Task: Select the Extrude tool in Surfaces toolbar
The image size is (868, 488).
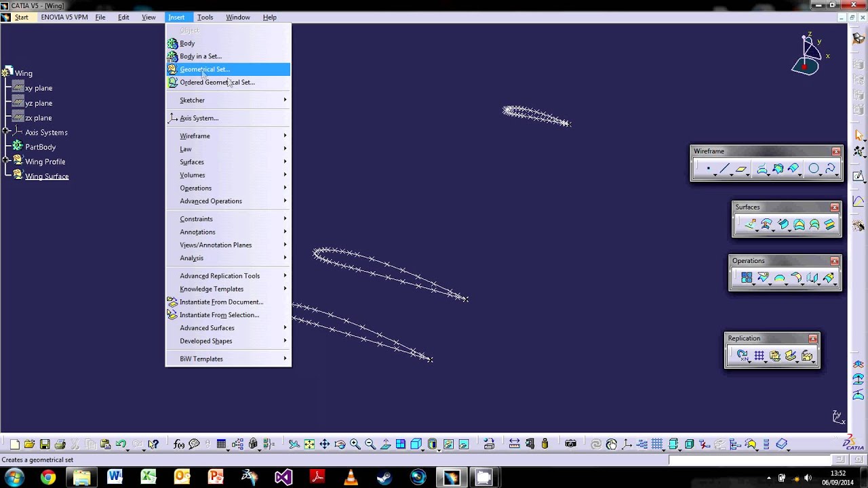Action: (x=751, y=224)
